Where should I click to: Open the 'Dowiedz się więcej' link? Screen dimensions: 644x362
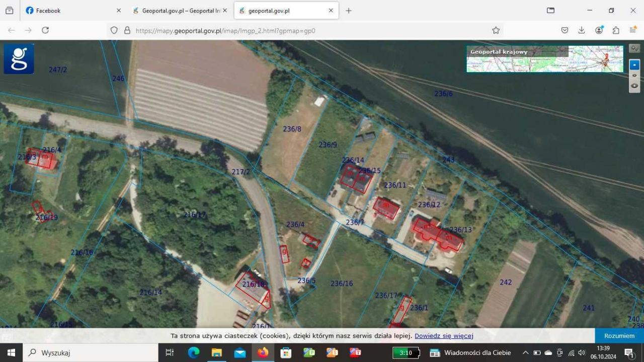[443, 335]
